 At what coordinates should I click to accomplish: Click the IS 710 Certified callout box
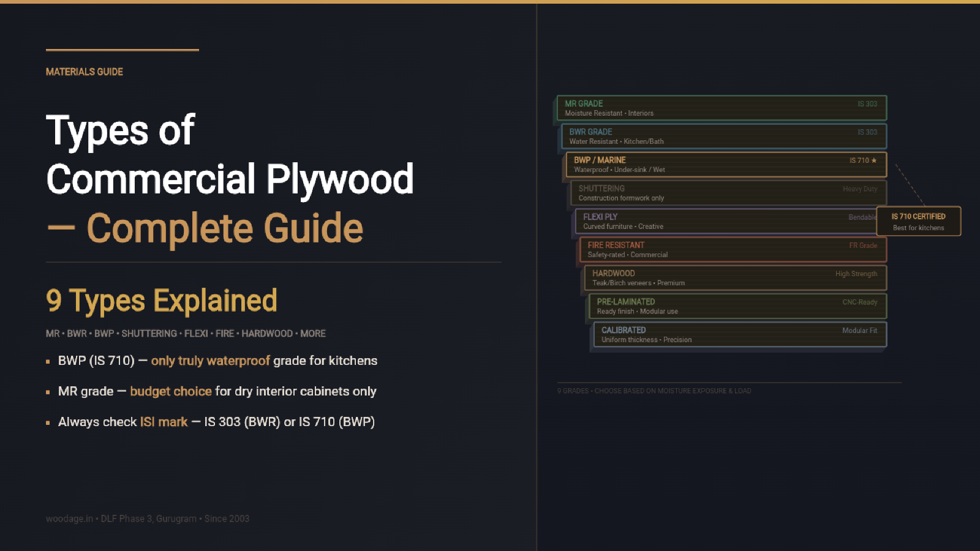pyautogui.click(x=918, y=222)
